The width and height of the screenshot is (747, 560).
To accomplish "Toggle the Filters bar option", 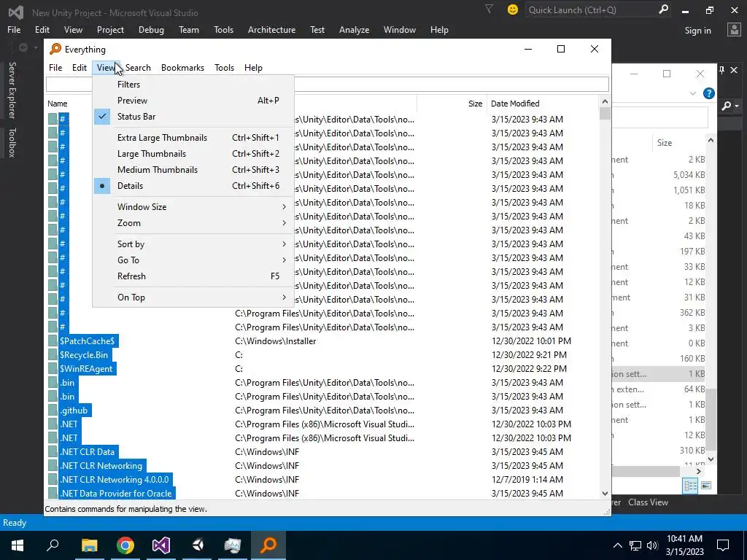I will (193, 85).
